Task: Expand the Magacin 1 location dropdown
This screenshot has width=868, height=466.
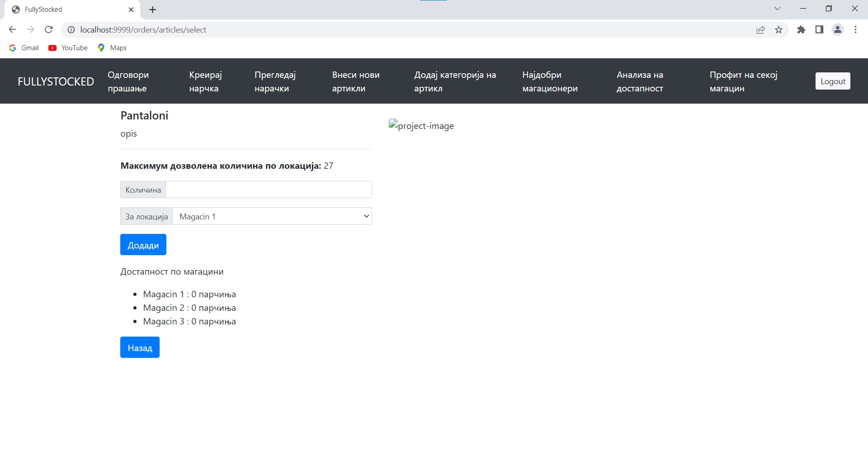Action: pos(272,216)
